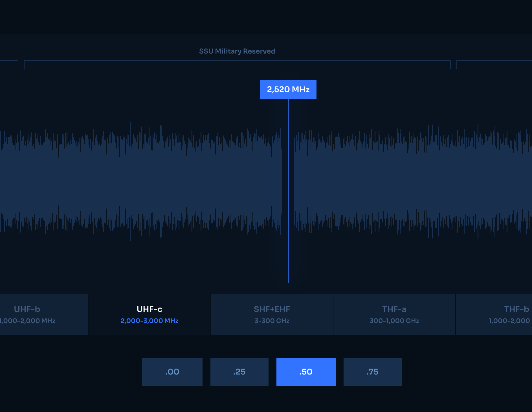
Task: Click the active UHF-c band tab
Action: [x=149, y=314]
